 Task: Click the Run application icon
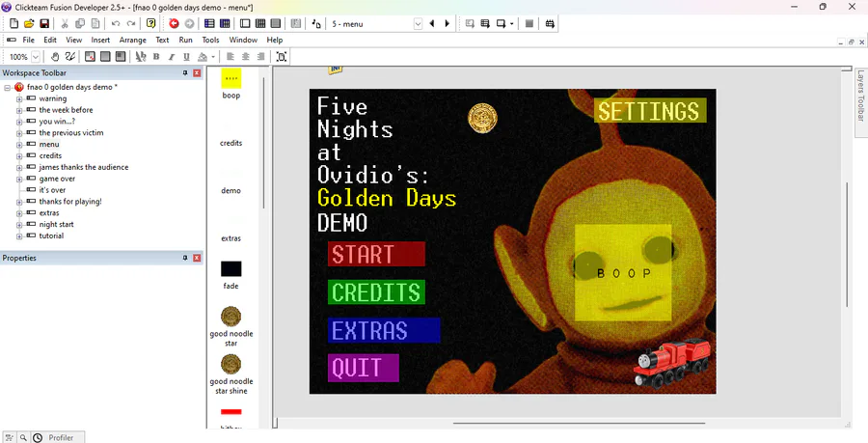coord(485,24)
